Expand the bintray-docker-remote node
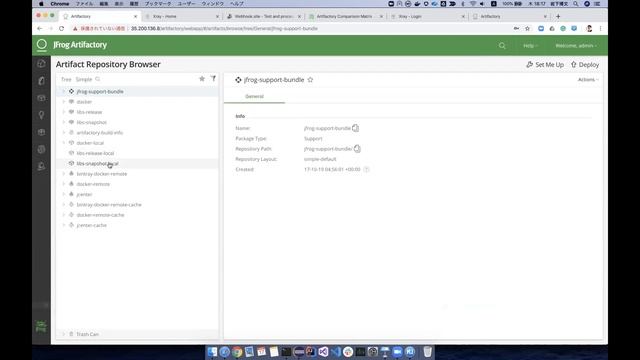 point(63,173)
